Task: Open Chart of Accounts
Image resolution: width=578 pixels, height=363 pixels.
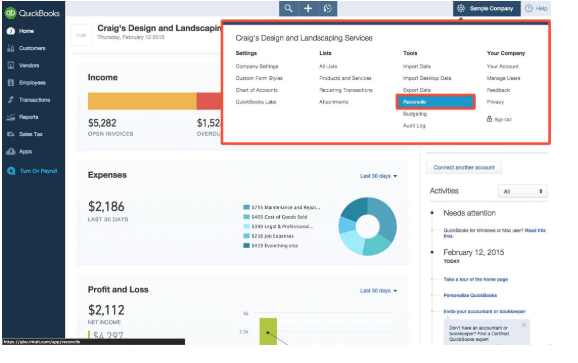Action: coord(257,90)
